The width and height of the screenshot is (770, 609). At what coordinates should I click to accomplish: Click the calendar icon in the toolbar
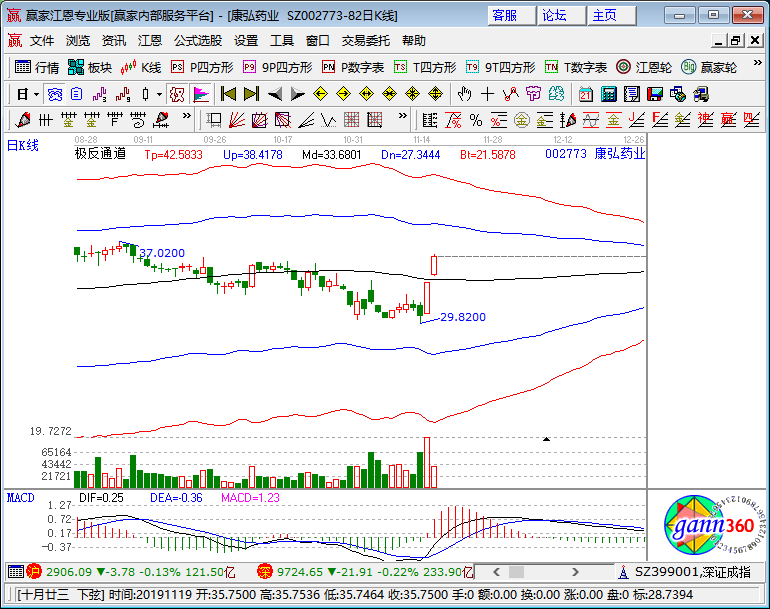[584, 94]
